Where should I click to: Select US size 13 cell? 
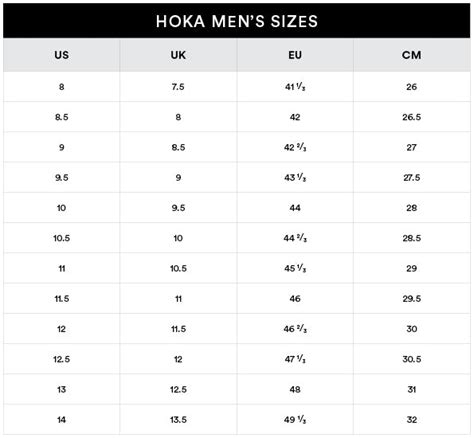click(x=61, y=389)
